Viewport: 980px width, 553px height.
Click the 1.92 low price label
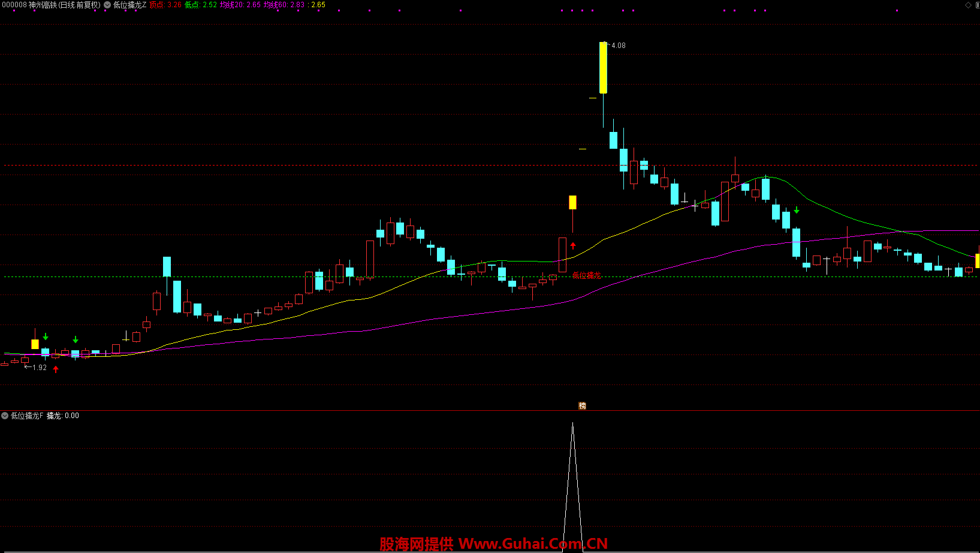tap(40, 368)
